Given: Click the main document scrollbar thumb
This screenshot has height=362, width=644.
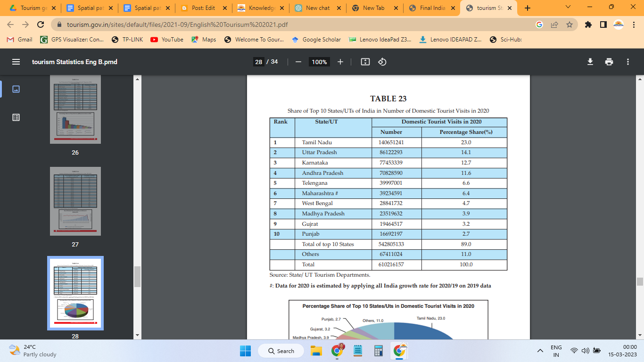Looking at the screenshot, I should coord(640,281).
